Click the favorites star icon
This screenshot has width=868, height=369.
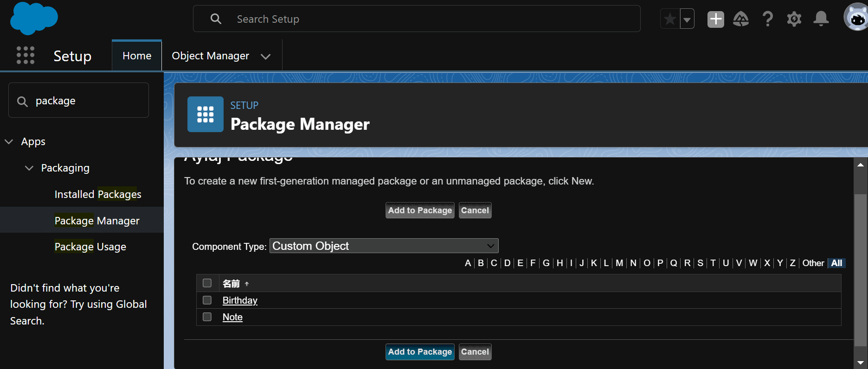670,19
